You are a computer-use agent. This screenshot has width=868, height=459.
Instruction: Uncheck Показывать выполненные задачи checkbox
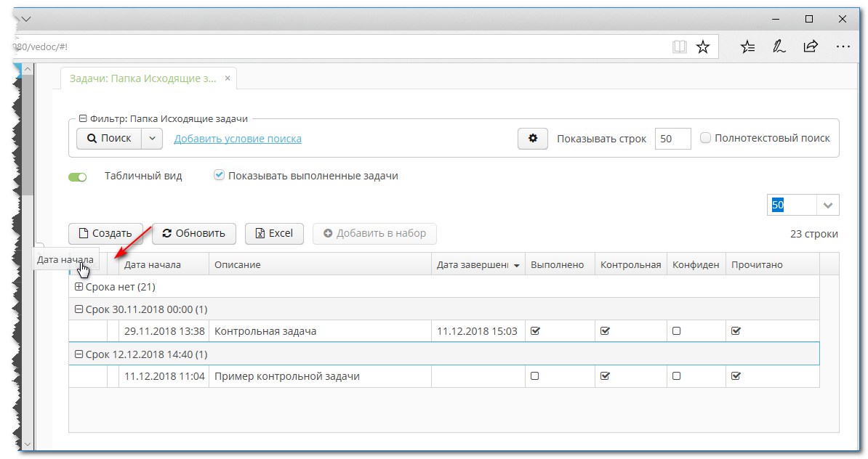pos(219,176)
